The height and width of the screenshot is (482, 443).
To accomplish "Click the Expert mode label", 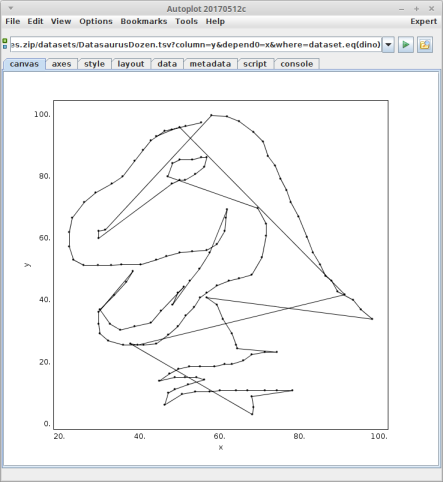I will click(423, 21).
